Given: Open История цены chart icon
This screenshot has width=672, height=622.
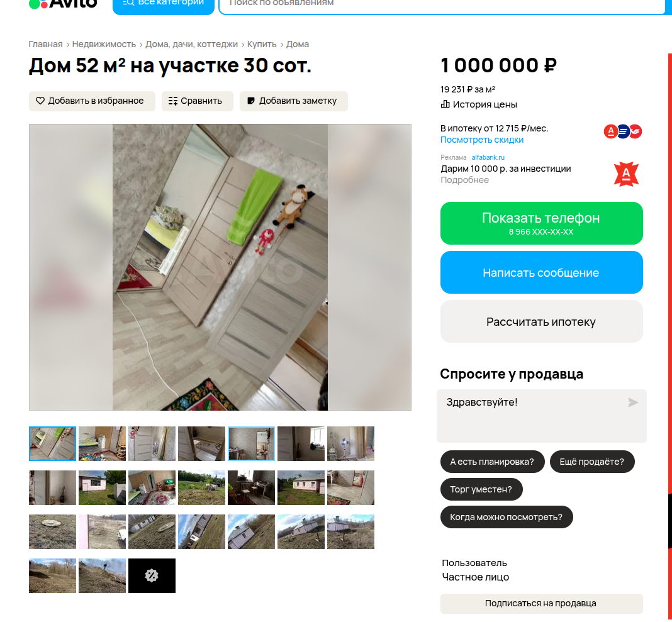Looking at the screenshot, I should tap(445, 104).
